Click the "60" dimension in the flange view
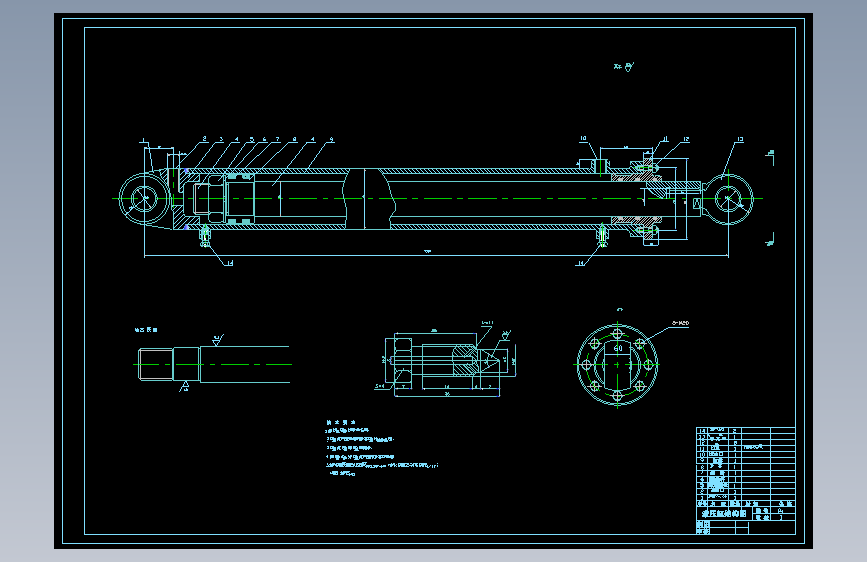Image resolution: width=867 pixels, height=562 pixels. pos(618,348)
